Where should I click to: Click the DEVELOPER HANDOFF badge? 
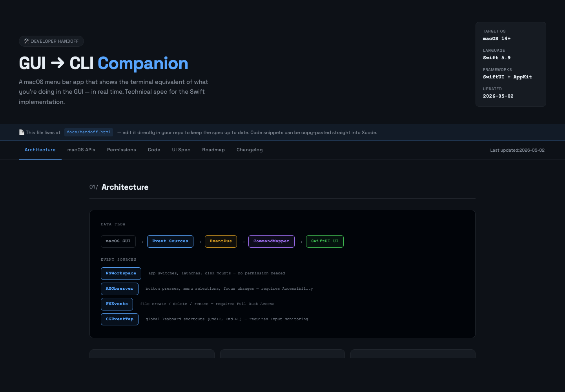click(51, 41)
